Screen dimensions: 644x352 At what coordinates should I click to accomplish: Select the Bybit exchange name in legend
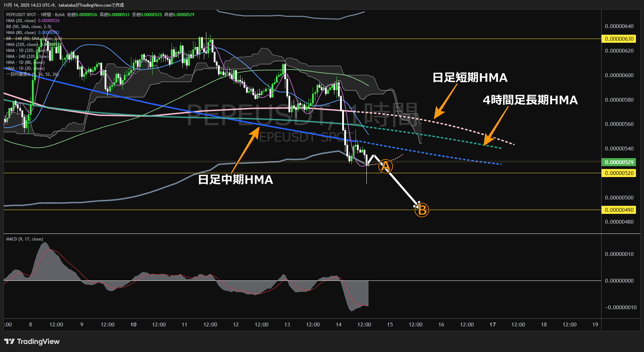pos(60,15)
